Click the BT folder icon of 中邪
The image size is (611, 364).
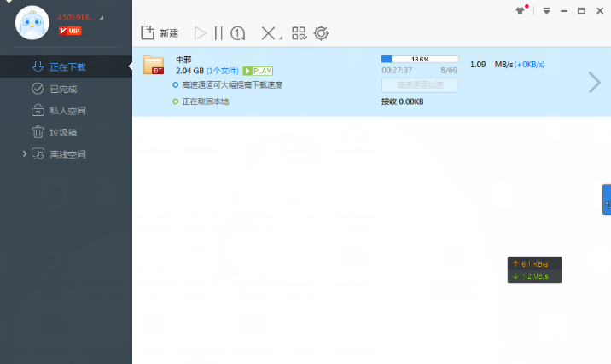tap(154, 65)
